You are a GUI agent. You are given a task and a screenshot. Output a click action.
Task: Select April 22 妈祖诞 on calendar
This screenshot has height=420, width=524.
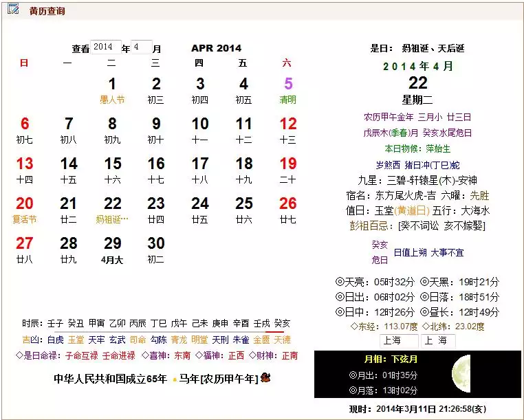point(112,209)
